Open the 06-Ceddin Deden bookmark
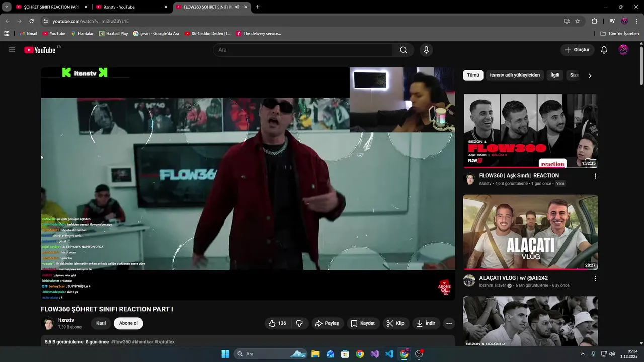This screenshot has width=644, height=362. (207, 34)
